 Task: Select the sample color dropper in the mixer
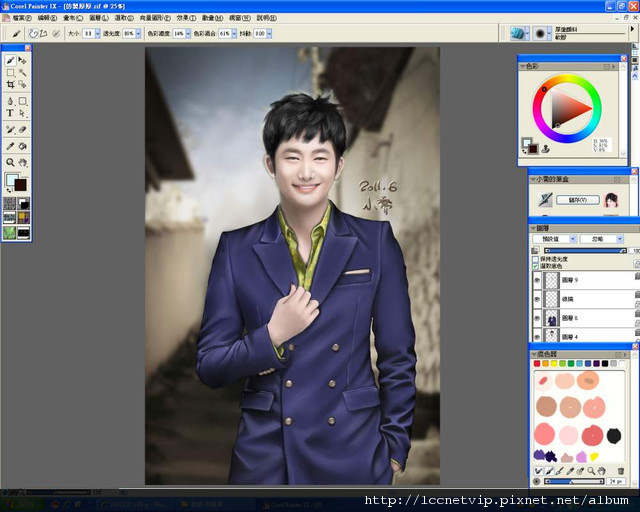[570, 471]
